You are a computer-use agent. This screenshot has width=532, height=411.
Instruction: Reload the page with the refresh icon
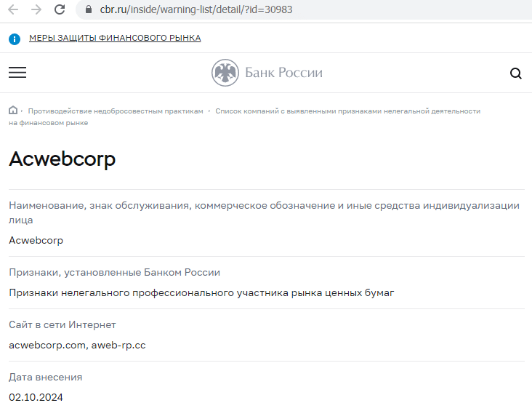60,9
